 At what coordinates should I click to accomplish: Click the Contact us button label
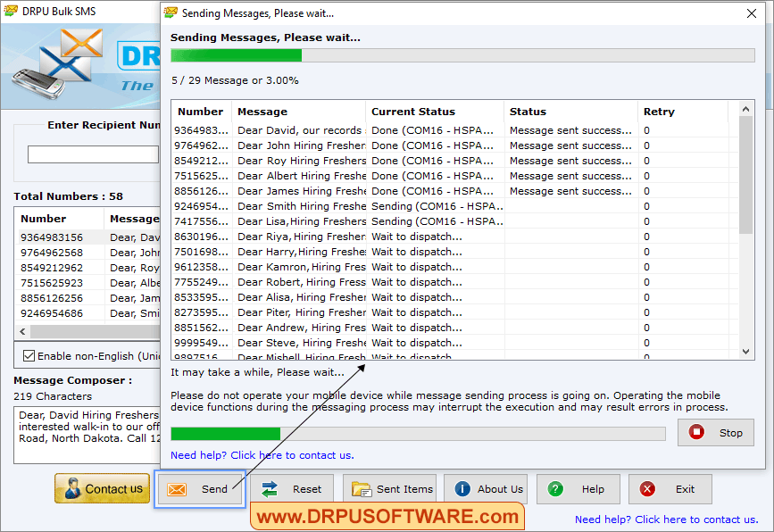pos(114,489)
